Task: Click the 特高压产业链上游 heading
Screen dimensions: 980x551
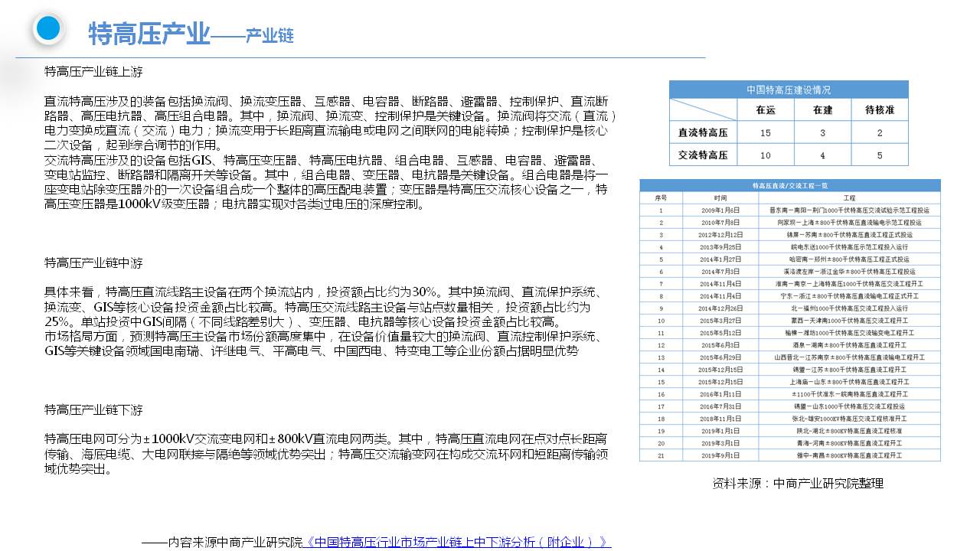Action: pyautogui.click(x=93, y=71)
